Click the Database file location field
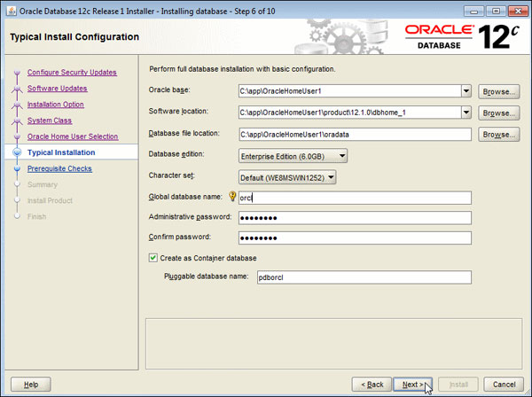Image resolution: width=532 pixels, height=397 pixels. [x=355, y=135]
